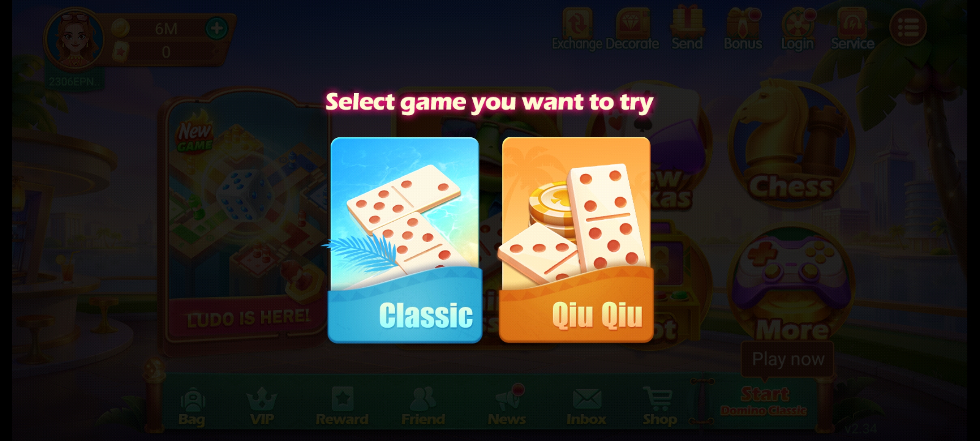
Task: Add coins with the green plus button
Action: pos(217,28)
